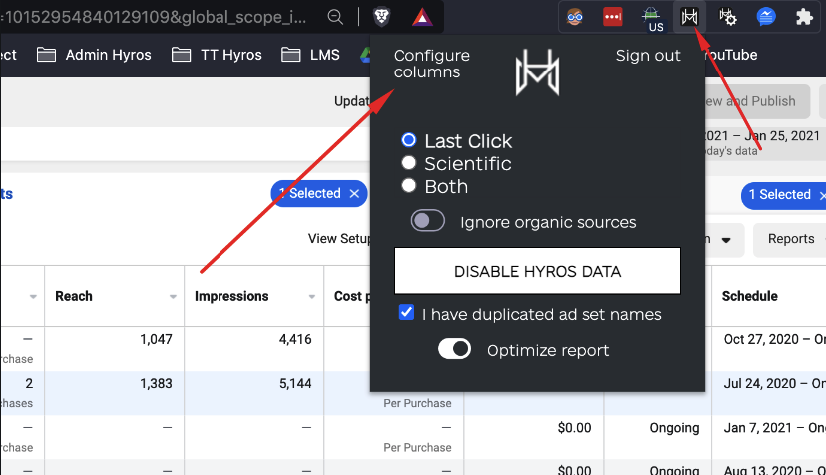
Task: Click Sign out in Hyros popup
Action: 648,56
